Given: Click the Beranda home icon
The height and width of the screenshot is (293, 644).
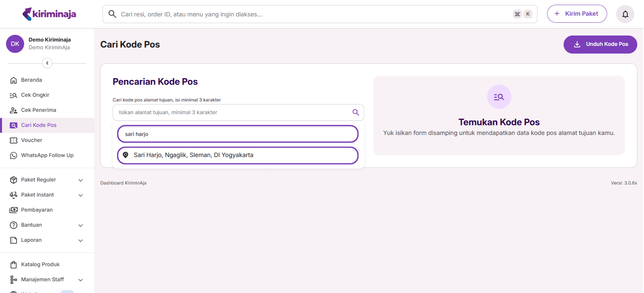Looking at the screenshot, I should click(13, 80).
